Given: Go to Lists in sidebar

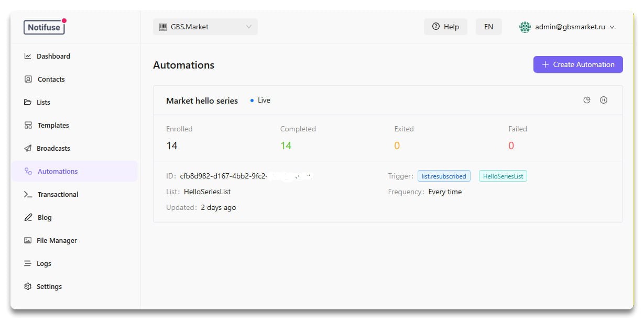Looking at the screenshot, I should pos(43,102).
